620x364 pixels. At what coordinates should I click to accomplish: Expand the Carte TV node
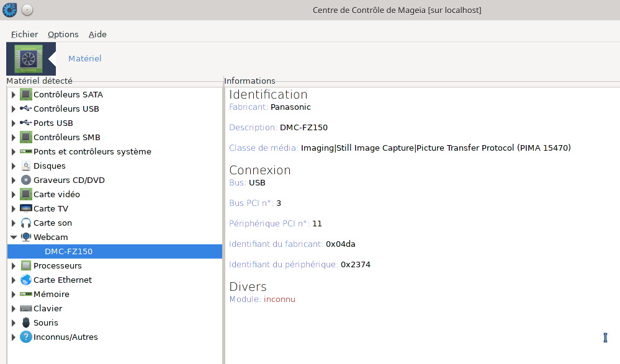pyautogui.click(x=14, y=208)
